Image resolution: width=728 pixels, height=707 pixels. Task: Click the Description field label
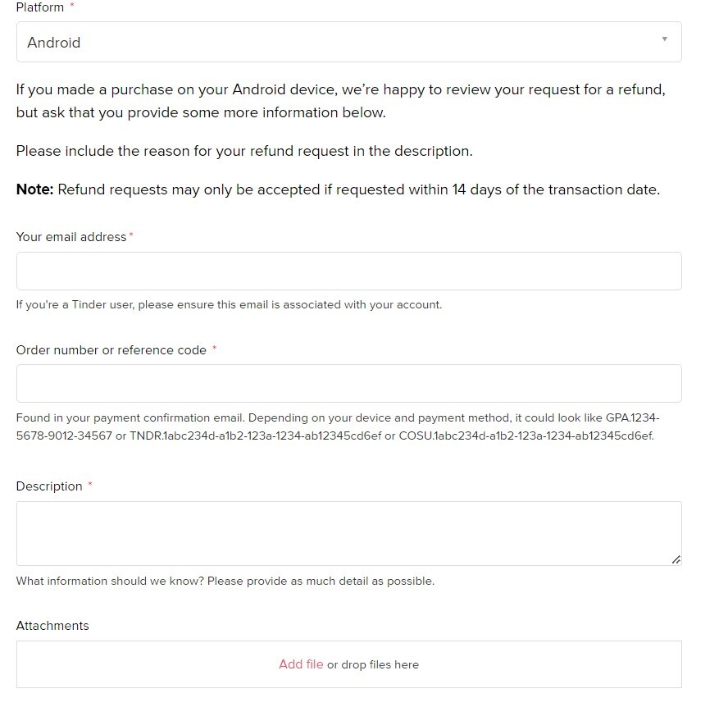pyautogui.click(x=49, y=486)
